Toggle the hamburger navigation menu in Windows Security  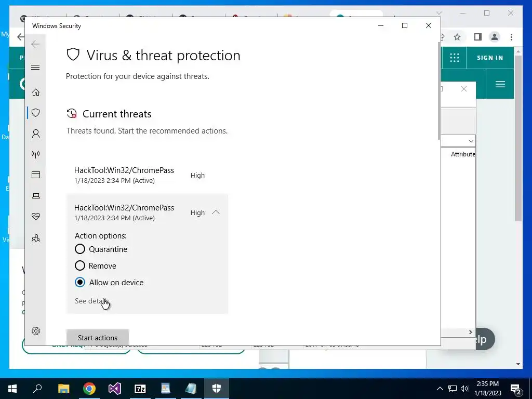[35, 67]
